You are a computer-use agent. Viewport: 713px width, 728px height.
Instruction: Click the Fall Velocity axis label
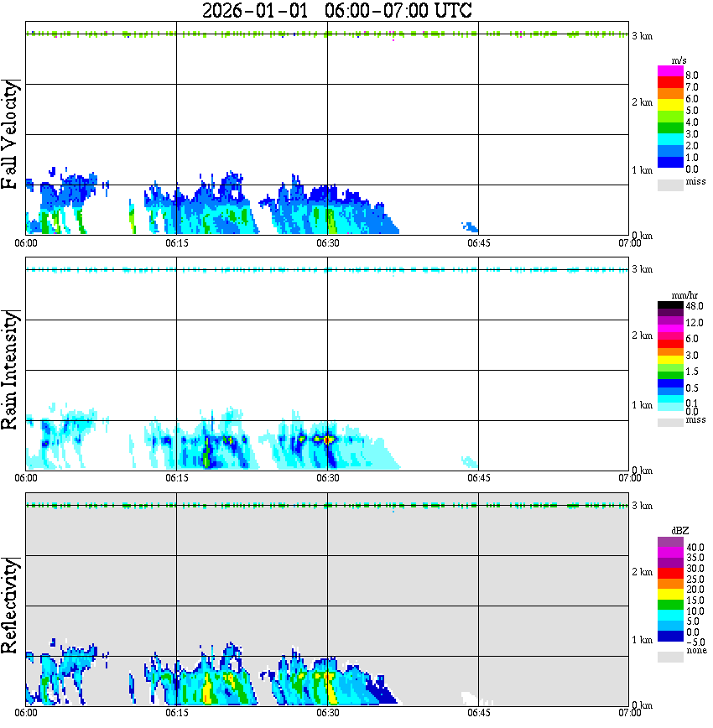pos(9,135)
